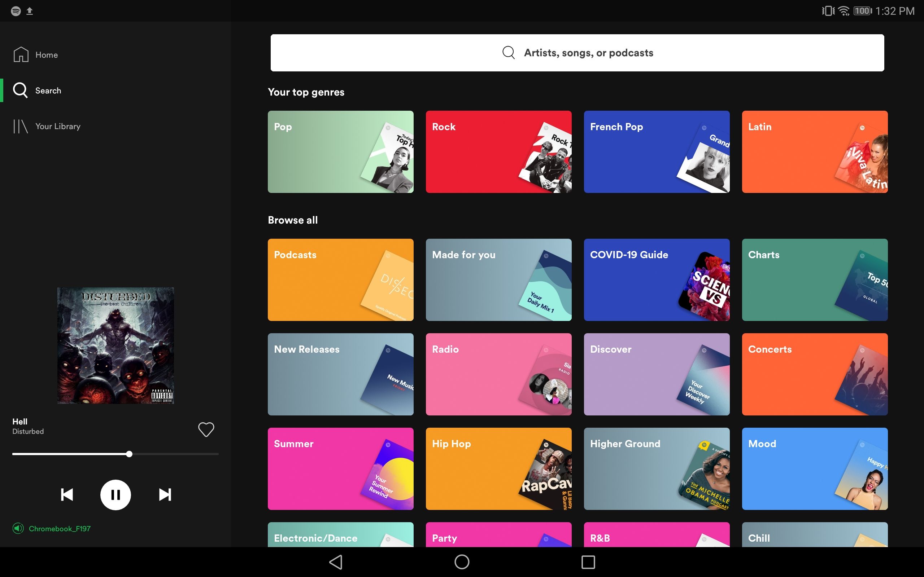The image size is (924, 577).
Task: Open Search from the left sidebar
Action: [48, 91]
